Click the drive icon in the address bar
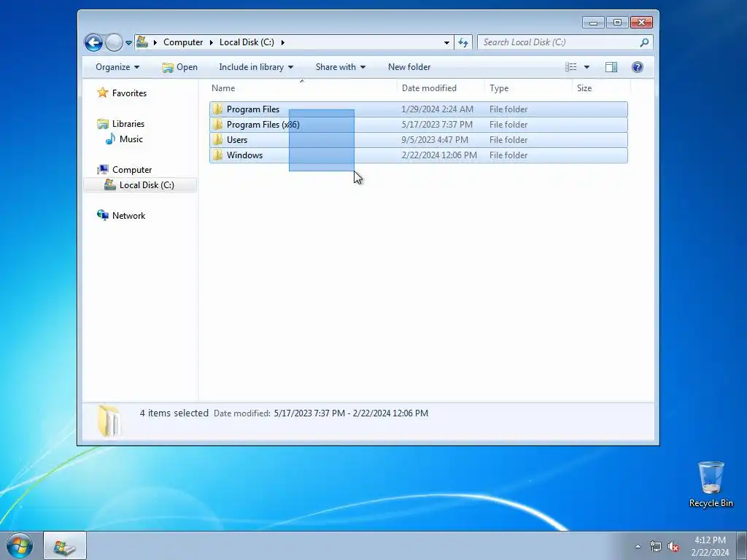 coord(142,42)
